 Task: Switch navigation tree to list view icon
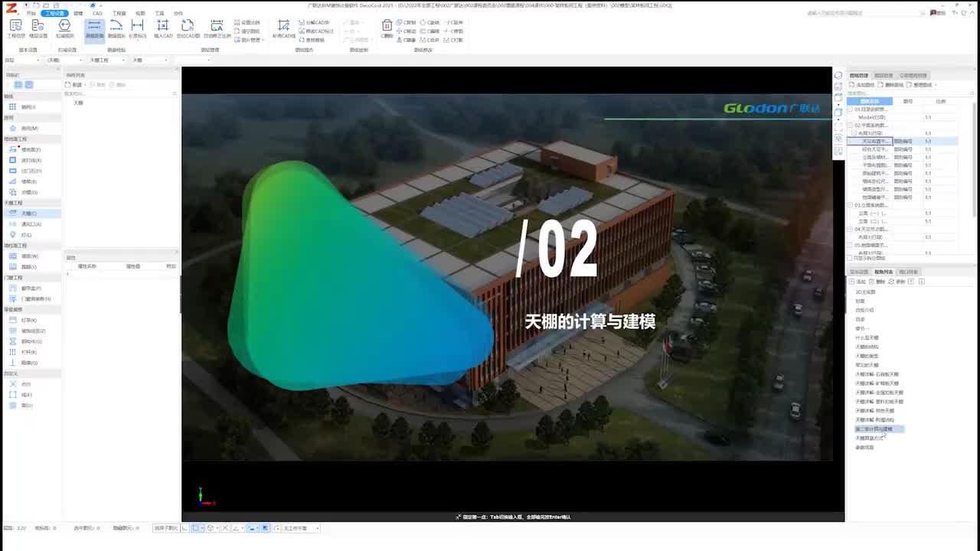point(18,85)
